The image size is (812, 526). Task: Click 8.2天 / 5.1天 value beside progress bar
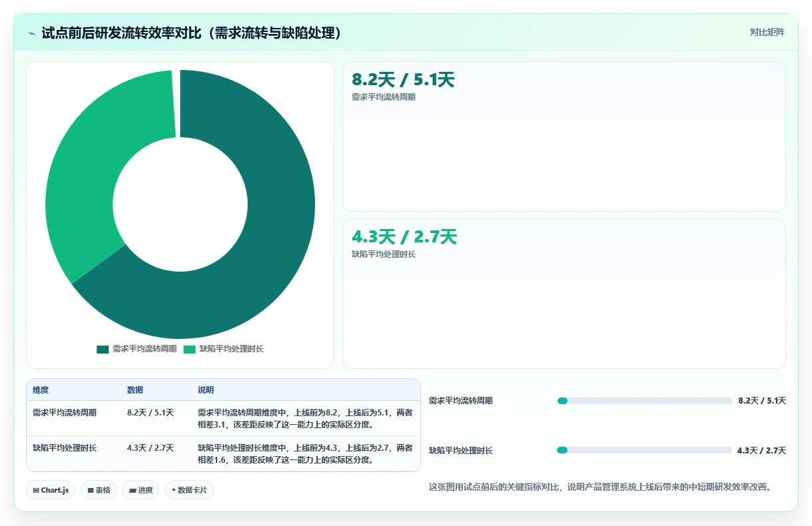pos(762,401)
